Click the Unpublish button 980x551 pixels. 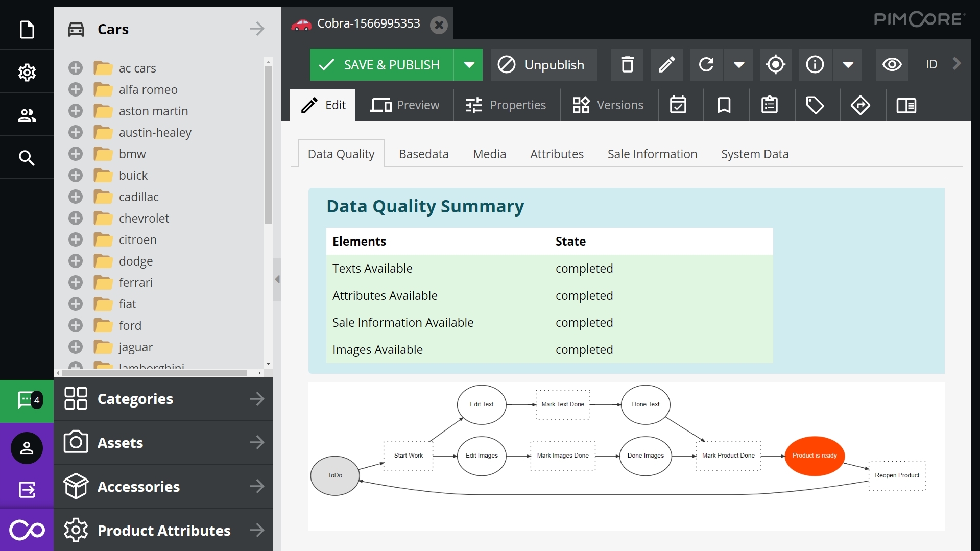click(544, 65)
